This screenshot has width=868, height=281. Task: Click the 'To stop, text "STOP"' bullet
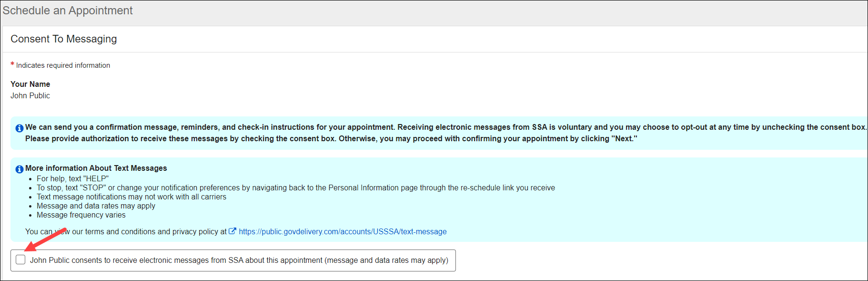(295, 187)
